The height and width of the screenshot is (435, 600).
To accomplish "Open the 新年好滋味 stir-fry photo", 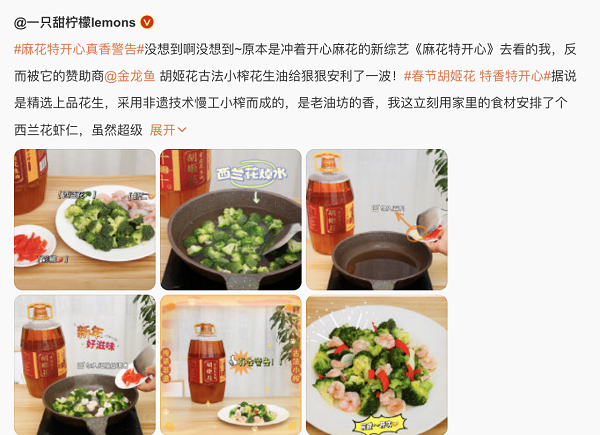I will coord(85,365).
